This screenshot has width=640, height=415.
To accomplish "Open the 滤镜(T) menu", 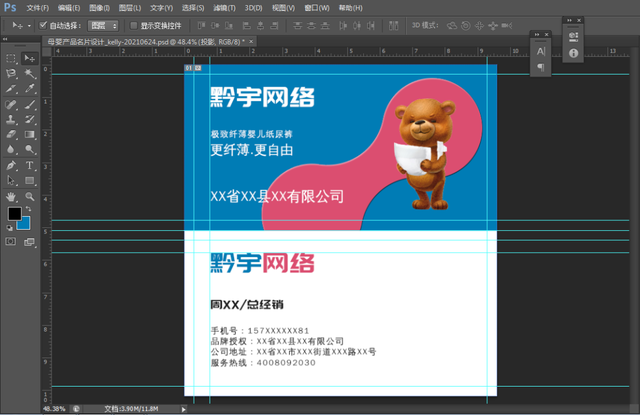I will click(x=224, y=8).
